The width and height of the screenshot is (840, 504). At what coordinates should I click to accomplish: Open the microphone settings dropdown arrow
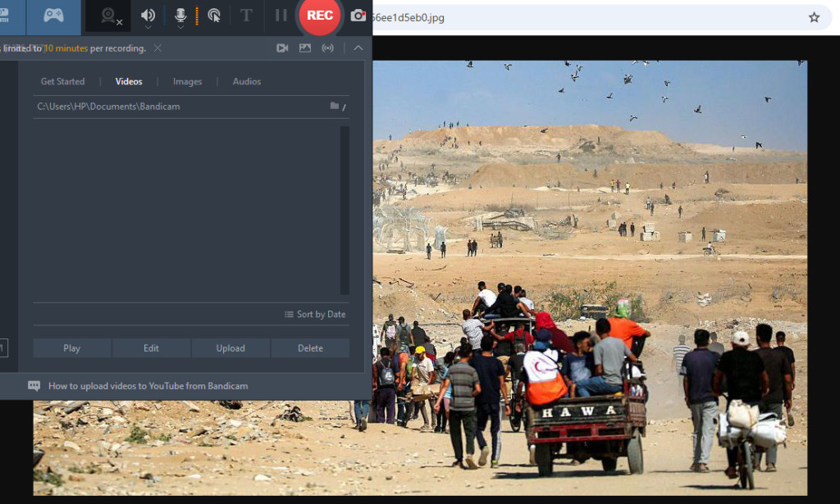click(x=180, y=27)
